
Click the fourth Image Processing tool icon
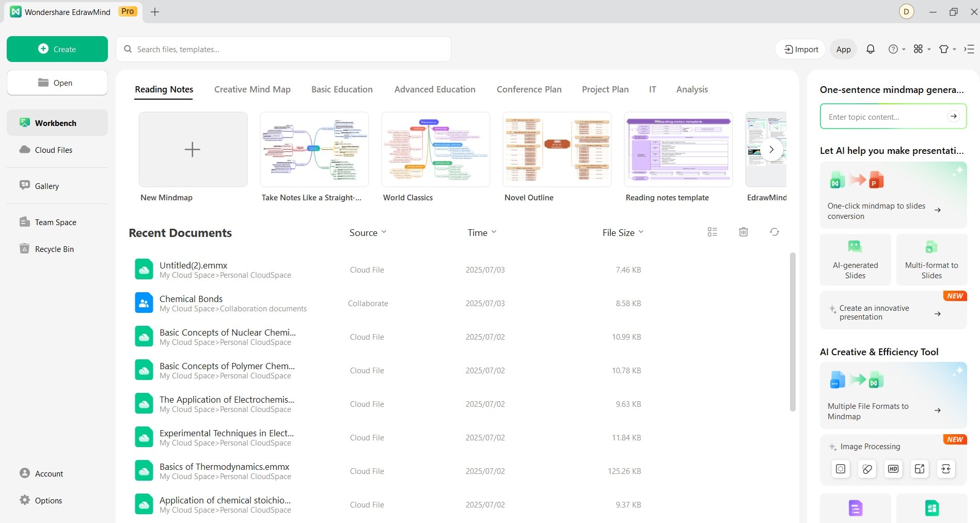click(x=920, y=469)
